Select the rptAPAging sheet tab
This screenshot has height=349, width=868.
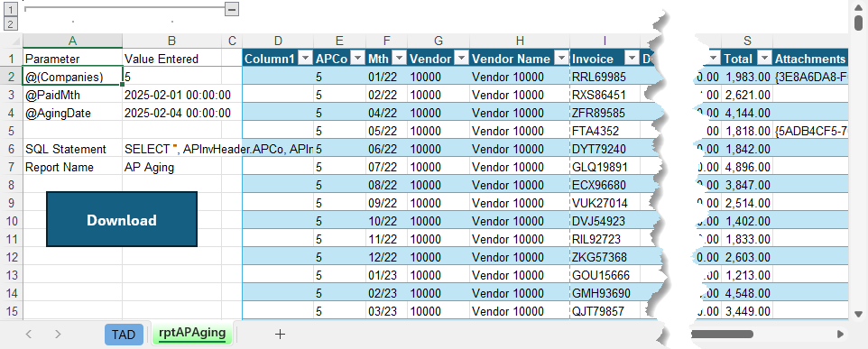[192, 334]
